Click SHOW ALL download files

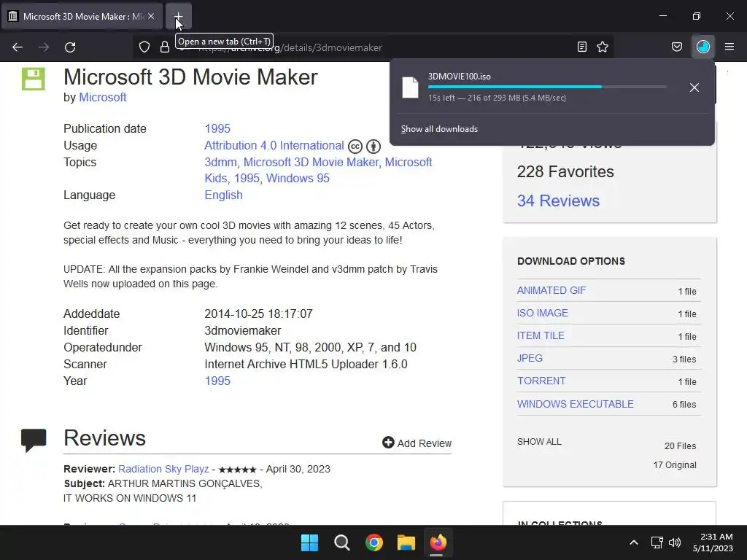click(x=539, y=441)
